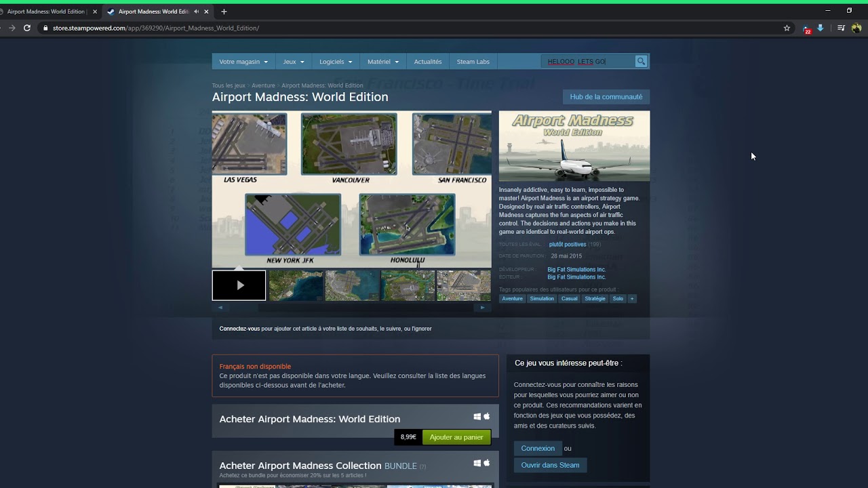Open the Chrome profile avatar
This screenshot has width=868, height=488.
856,28
